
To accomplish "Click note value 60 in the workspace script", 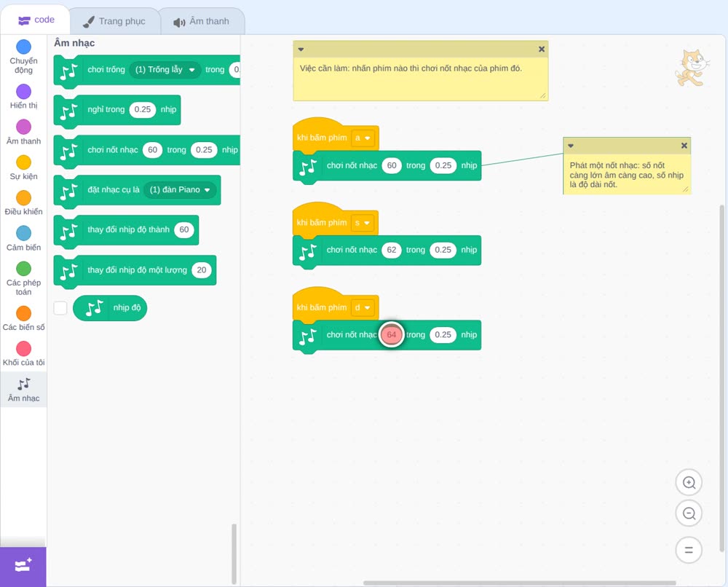I will tap(392, 165).
